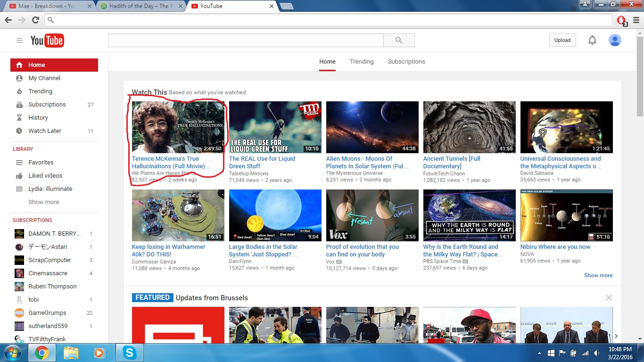This screenshot has width=644, height=362.
Task: Dismiss the Featured Updates from Brussels section
Action: click(x=609, y=298)
